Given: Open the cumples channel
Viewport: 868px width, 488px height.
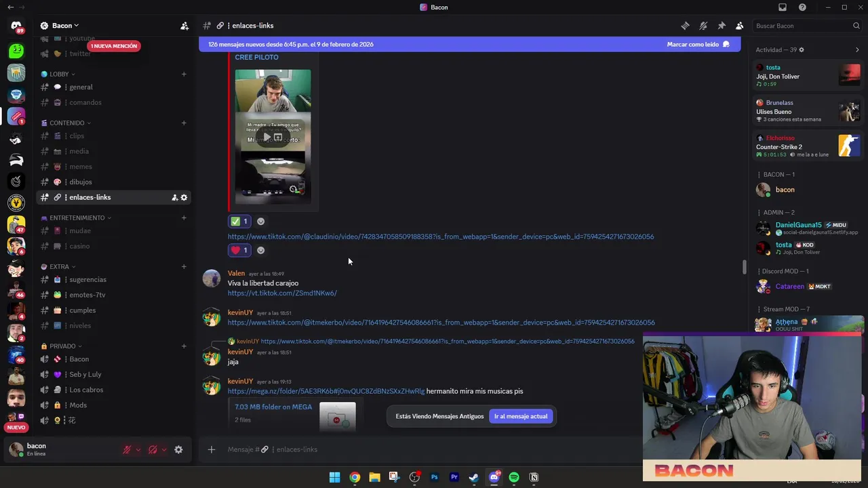Looking at the screenshot, I should (114, 310).
